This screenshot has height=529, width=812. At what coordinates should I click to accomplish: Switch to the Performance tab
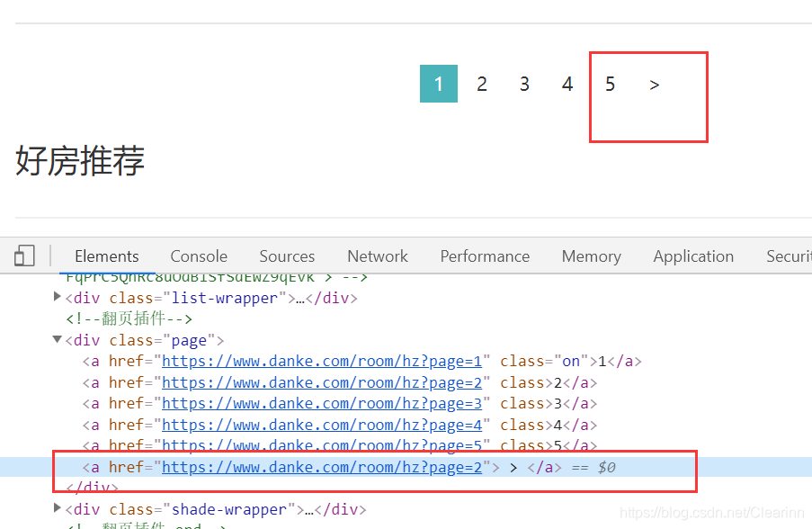pyautogui.click(x=485, y=256)
